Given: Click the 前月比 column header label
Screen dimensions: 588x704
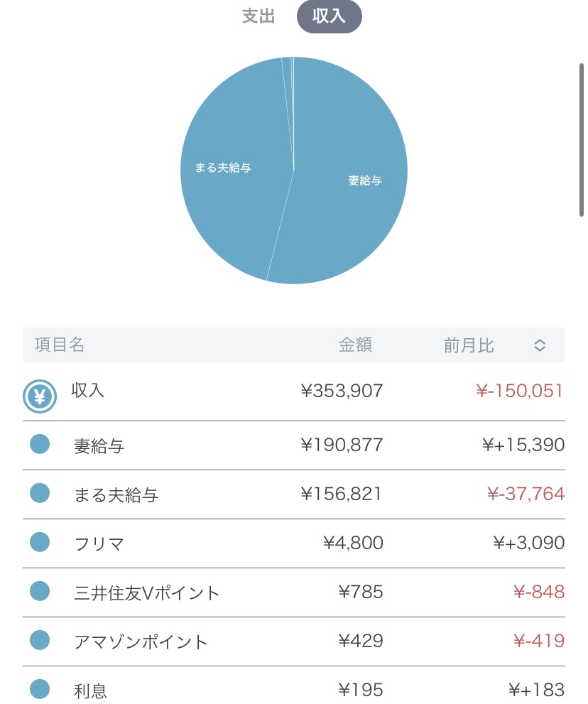Looking at the screenshot, I should click(x=469, y=346).
